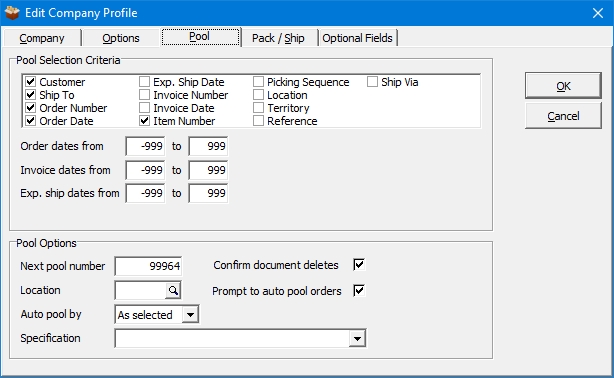Uncheck the Order Date checkbox
This screenshot has width=614, height=378.
tap(31, 121)
